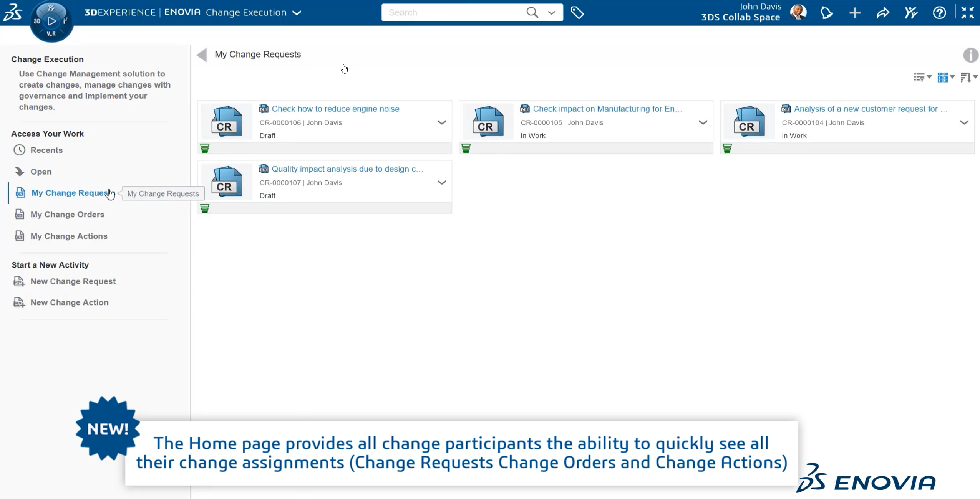Expand the Change Execution app dropdown
980x499 pixels.
[297, 13]
